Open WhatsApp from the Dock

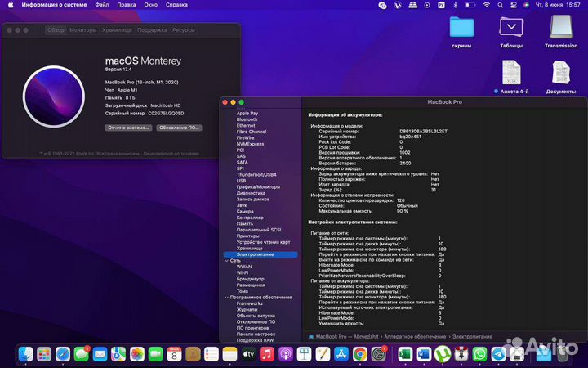point(479,354)
